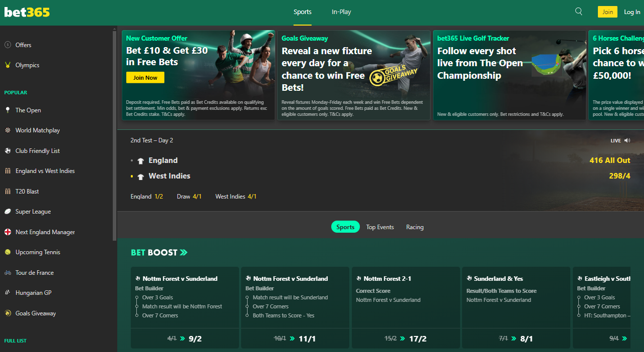The width and height of the screenshot is (644, 352).
Task: Click the darts icon beside World Matchplay
Action: [8, 130]
